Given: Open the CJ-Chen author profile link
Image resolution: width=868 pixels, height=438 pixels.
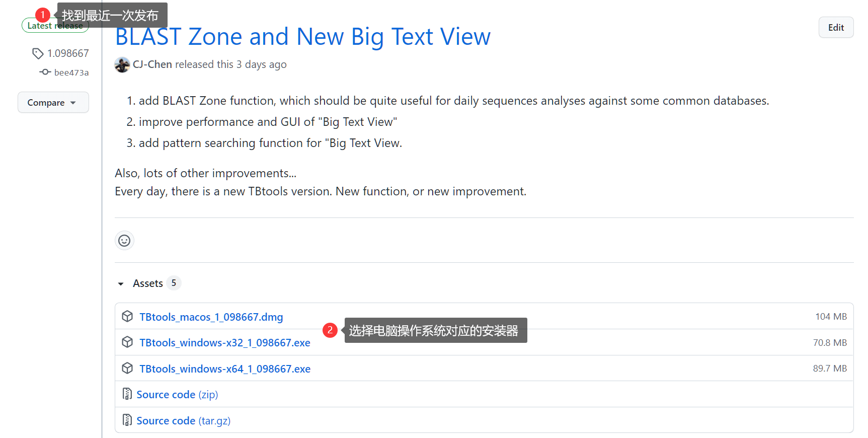Looking at the screenshot, I should (x=152, y=64).
